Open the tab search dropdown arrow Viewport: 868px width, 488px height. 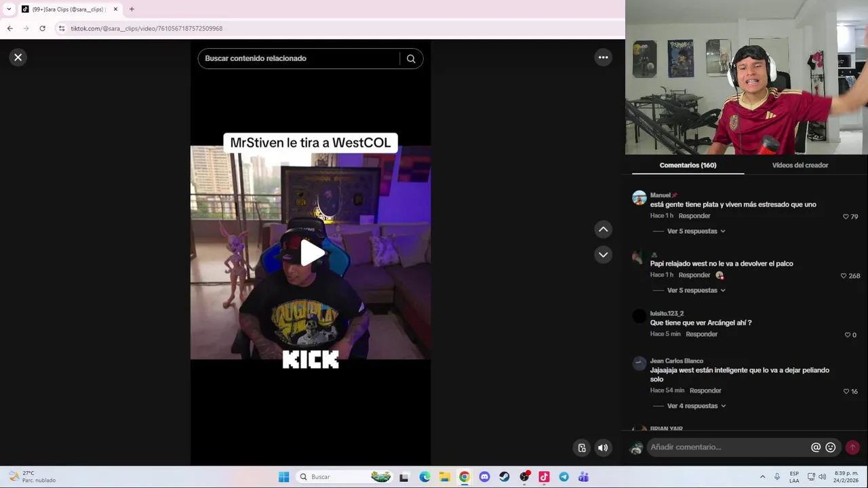pos(9,9)
